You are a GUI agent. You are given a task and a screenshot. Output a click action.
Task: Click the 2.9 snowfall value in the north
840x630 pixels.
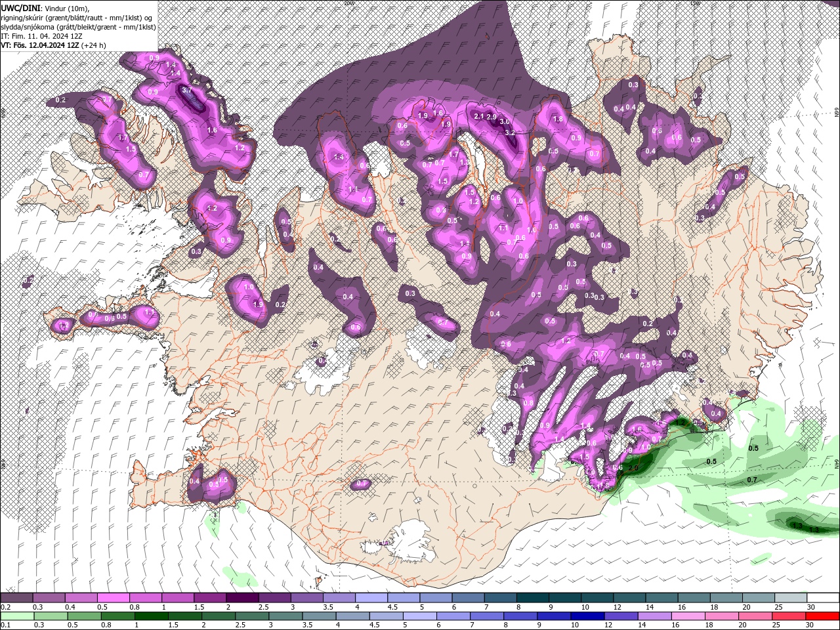click(x=491, y=117)
